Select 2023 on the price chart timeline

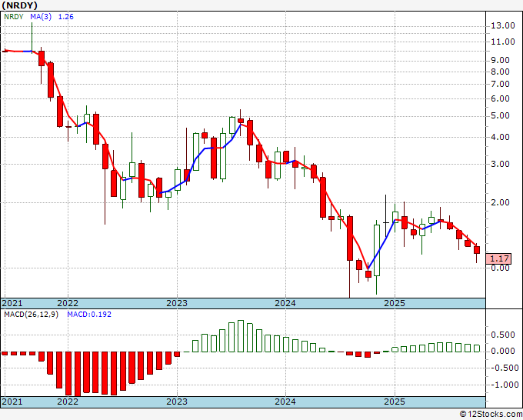pos(177,303)
